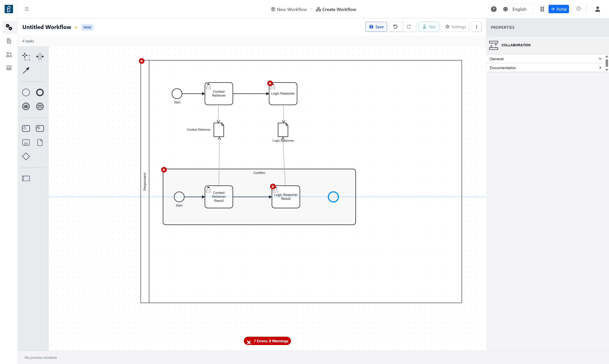Go to Portal
The width and height of the screenshot is (609, 364).
coord(558,9)
